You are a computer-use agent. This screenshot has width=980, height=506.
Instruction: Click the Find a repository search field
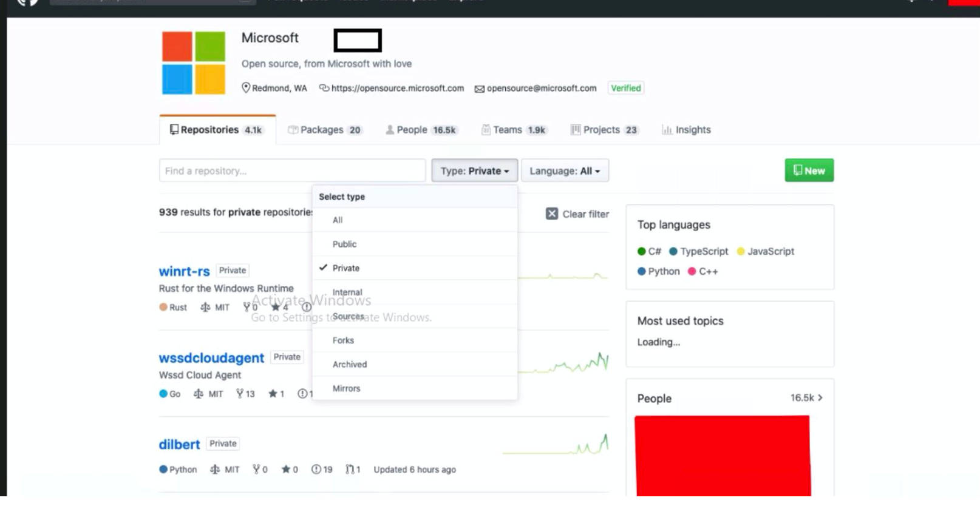[293, 170]
